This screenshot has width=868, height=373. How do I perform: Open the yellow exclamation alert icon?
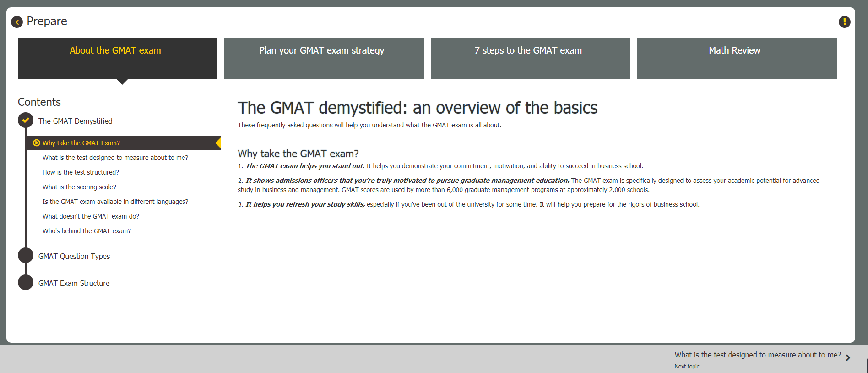(x=844, y=22)
